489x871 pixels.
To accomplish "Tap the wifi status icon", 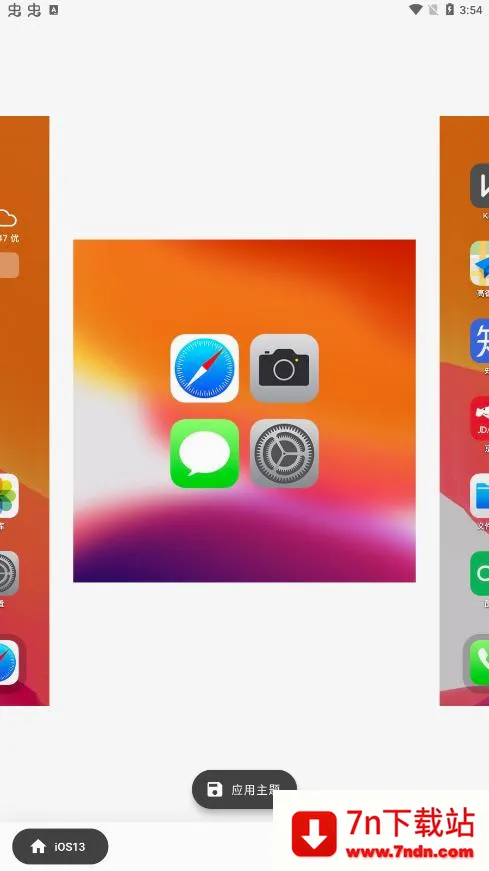I will coord(415,9).
